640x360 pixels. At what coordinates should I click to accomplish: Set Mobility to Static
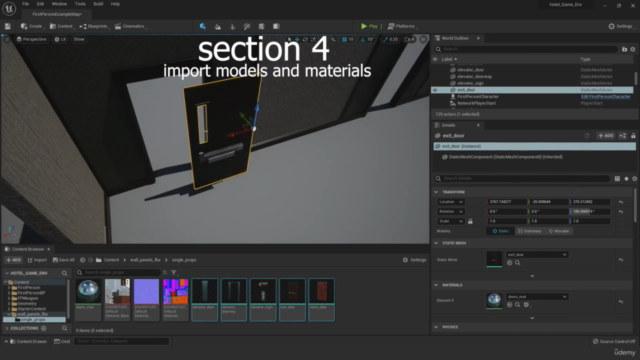[500, 231]
